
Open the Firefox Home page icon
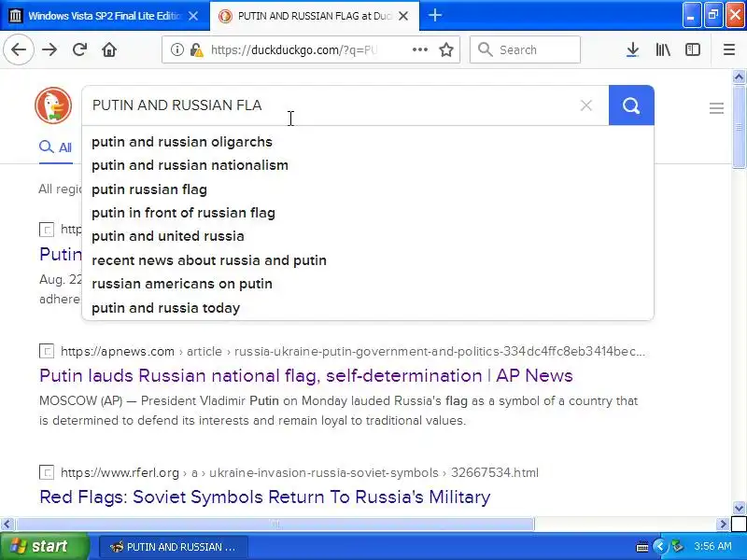[109, 49]
